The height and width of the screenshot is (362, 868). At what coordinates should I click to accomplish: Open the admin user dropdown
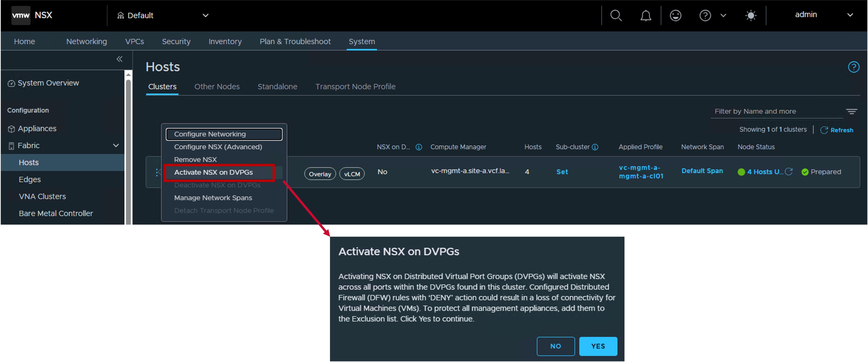pos(850,15)
